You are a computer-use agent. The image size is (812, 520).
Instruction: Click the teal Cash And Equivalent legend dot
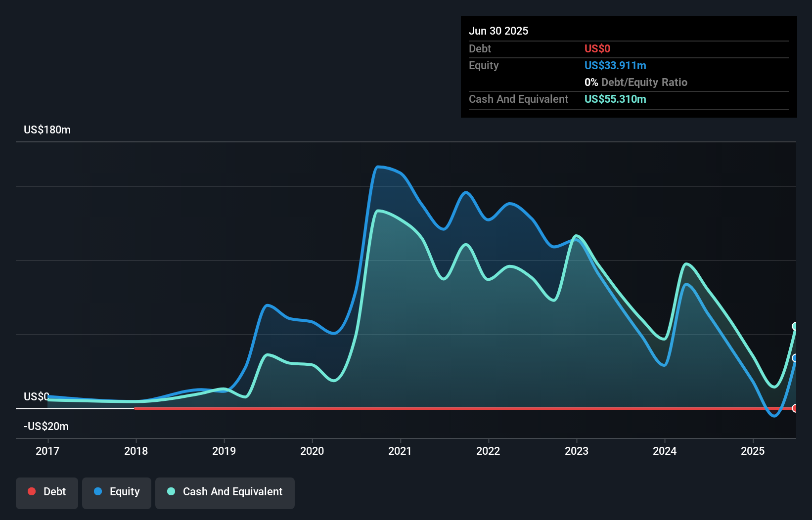point(171,491)
